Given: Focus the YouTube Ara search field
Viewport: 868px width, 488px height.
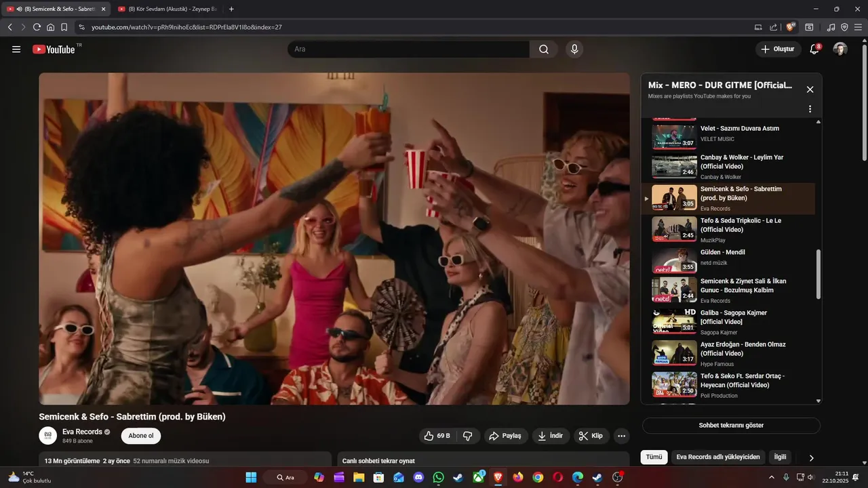Looking at the screenshot, I should (x=409, y=49).
